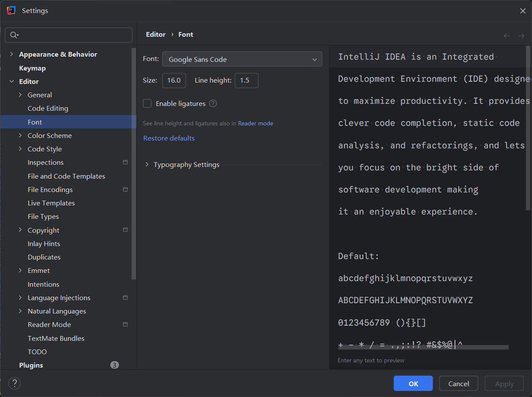532x397 pixels.
Task: Follow the Reader mode link
Action: 255,123
